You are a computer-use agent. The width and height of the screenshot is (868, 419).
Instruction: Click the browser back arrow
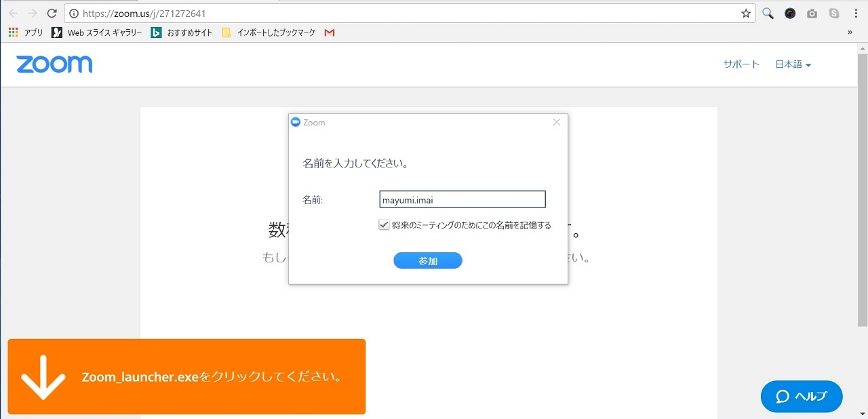(x=14, y=14)
